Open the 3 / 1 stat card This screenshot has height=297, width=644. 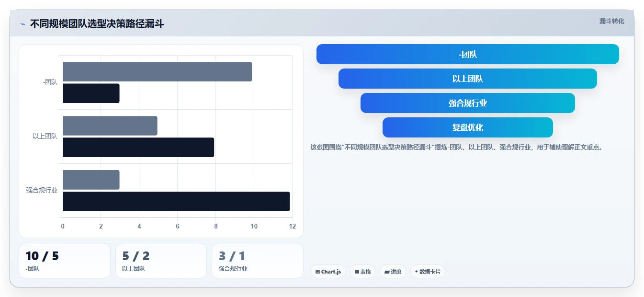coord(258,261)
